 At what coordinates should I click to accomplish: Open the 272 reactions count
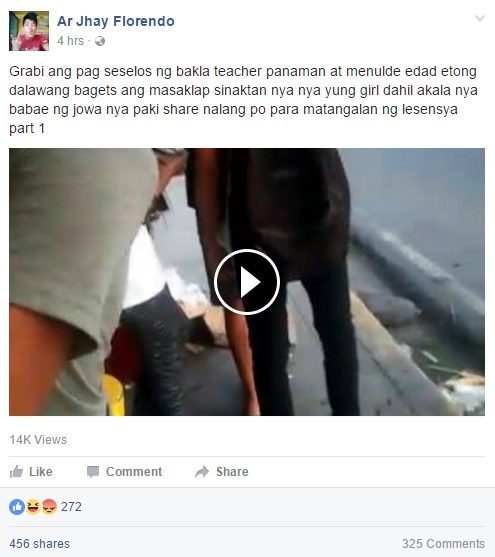tap(71, 507)
